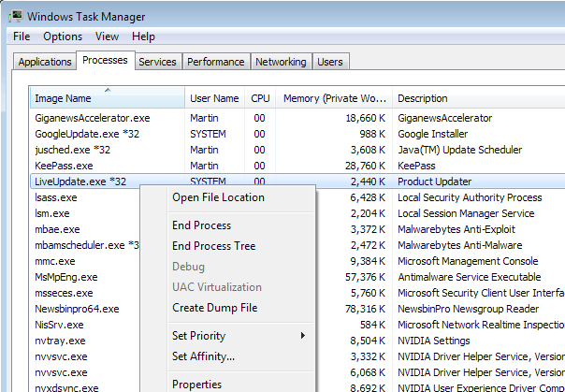Expand the Set Priority submenu

227,336
